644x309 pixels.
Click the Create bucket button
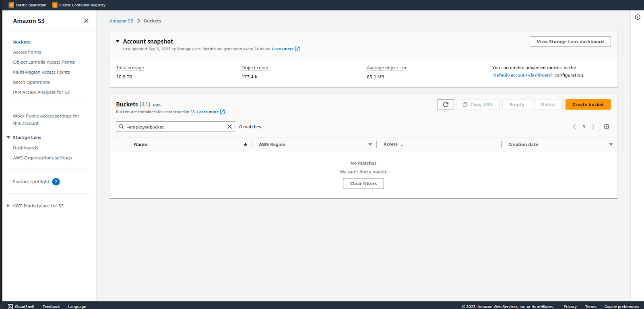click(x=588, y=104)
